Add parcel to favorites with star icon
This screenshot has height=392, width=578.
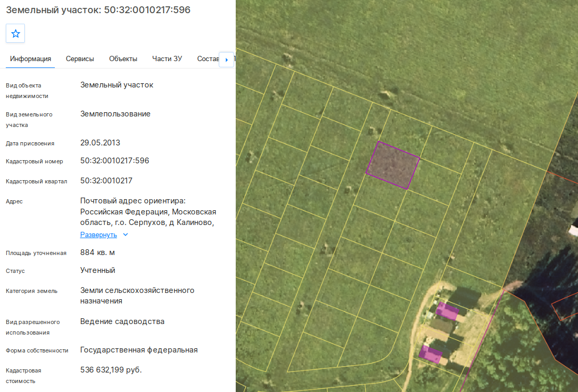[x=15, y=34]
